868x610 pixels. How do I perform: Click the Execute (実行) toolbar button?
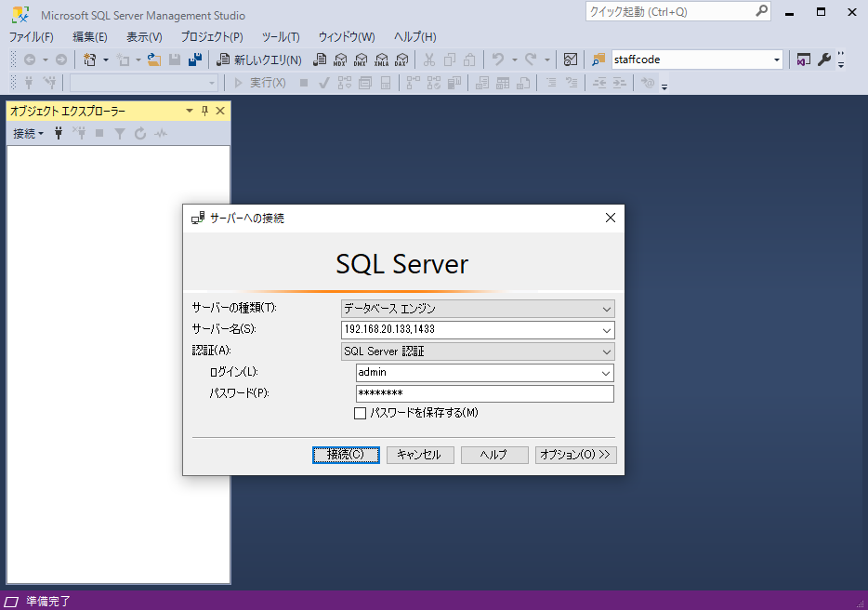click(x=260, y=83)
